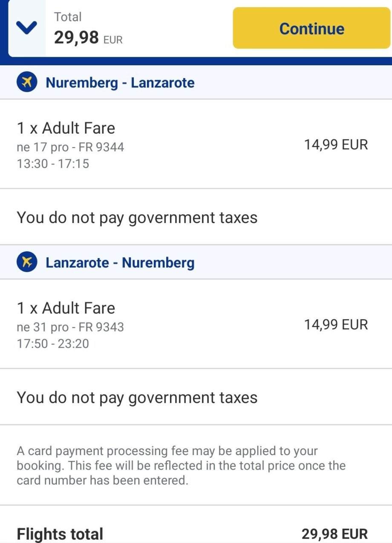Click Adult Fare label for flight FR 9344
The height and width of the screenshot is (543, 392).
click(66, 128)
